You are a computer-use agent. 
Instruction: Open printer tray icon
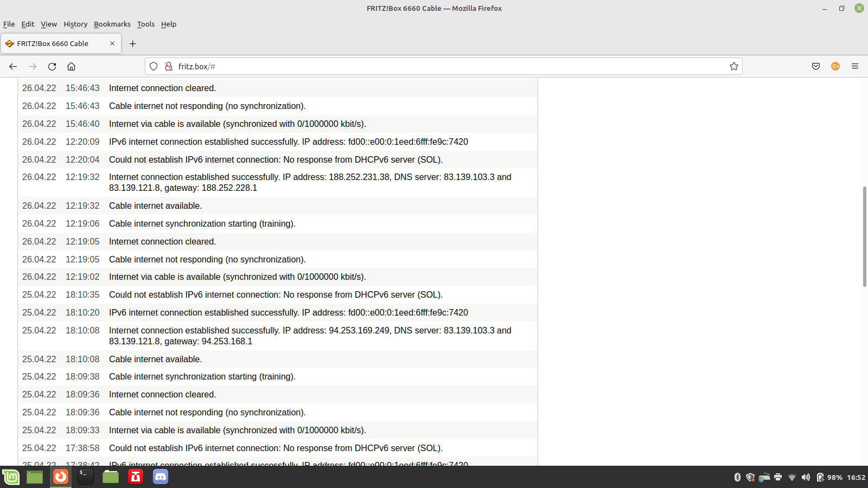[x=778, y=477]
